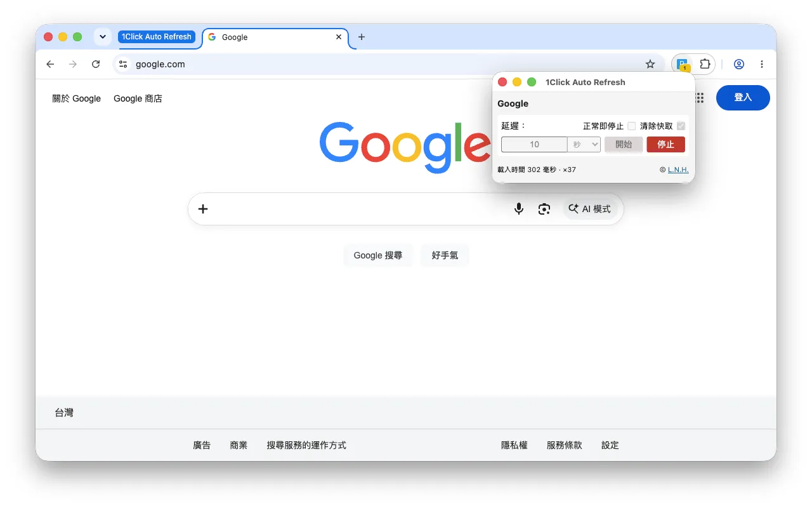Open the L.N.H. link in popup
This screenshot has width=812, height=508.
678,170
